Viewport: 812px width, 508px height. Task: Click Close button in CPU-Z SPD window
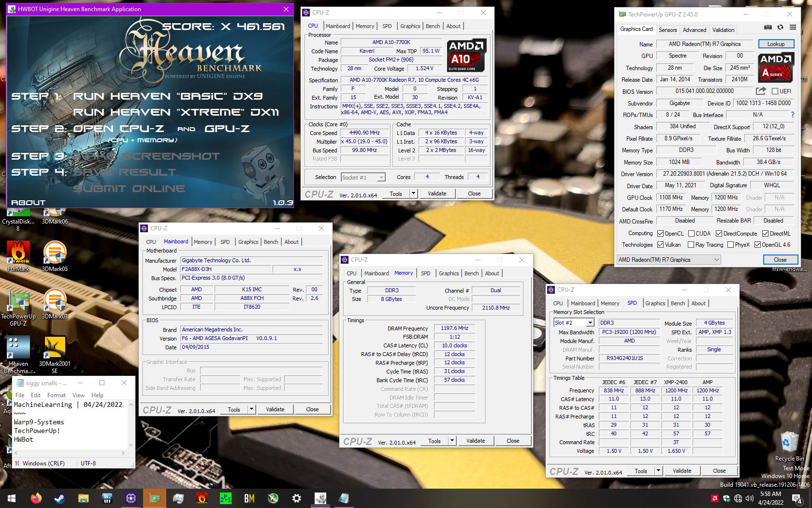coord(719,471)
